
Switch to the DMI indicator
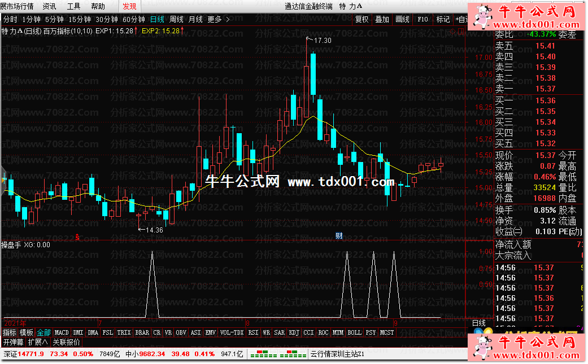click(x=78, y=332)
